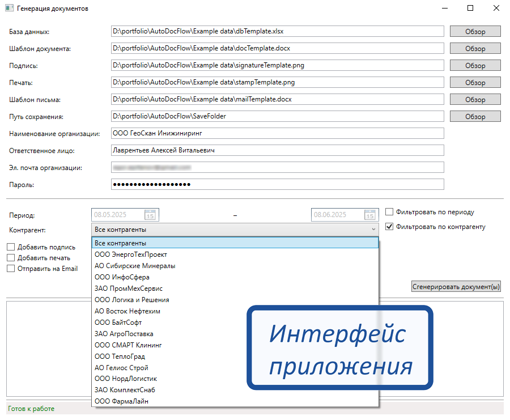Choose 'ООО ФармаЛайн' option
The image size is (510, 420).
(x=235, y=401)
